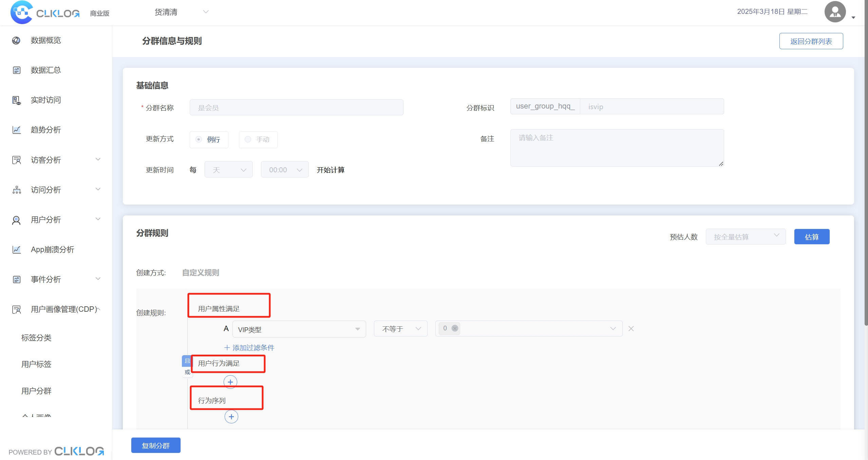Click the 备注 textarea field

[617, 148]
